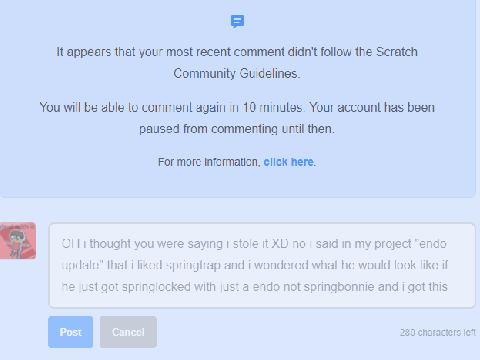480x360 pixels.
Task: Open the user avatar beside the comment box
Action: (x=18, y=241)
